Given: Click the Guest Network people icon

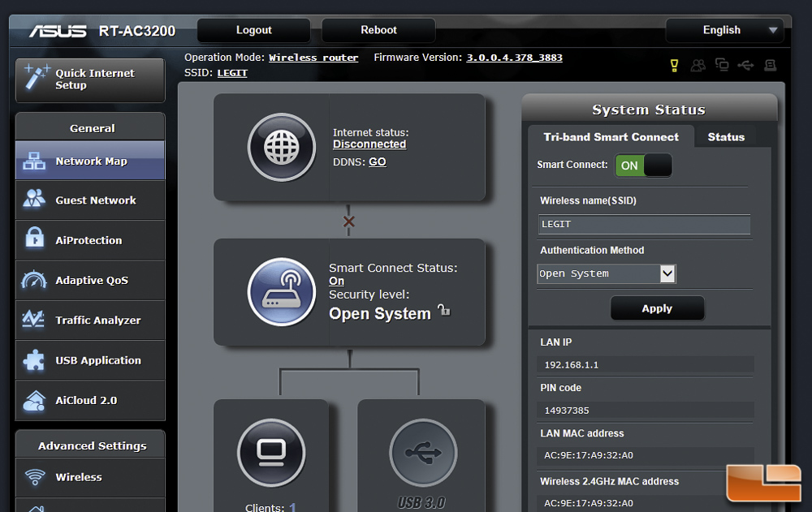Looking at the screenshot, I should (34, 199).
